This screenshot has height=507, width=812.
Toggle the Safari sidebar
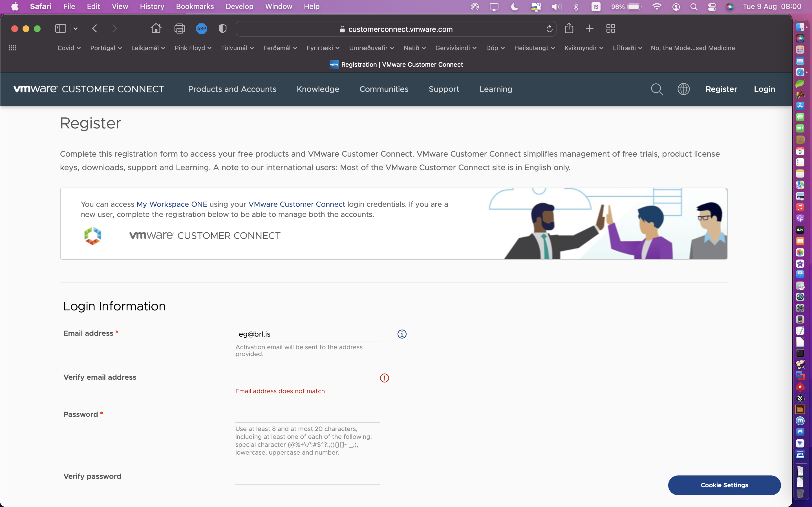click(x=60, y=28)
